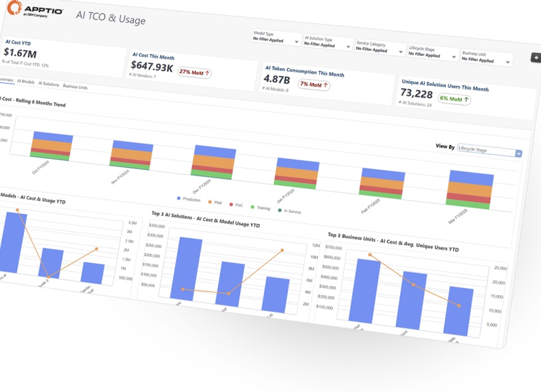Click the 6% MoM green arrow badge
The height and width of the screenshot is (392, 541).
pos(454,99)
